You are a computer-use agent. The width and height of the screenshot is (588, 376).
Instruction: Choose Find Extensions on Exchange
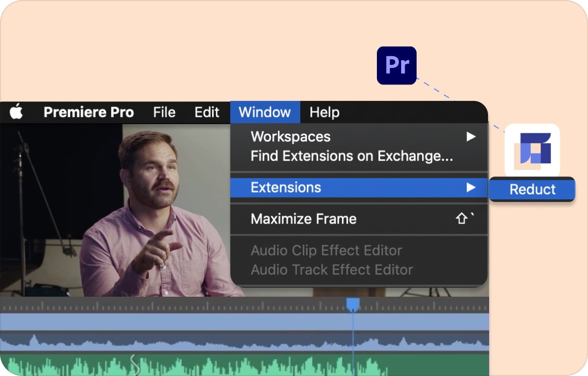[359, 156]
